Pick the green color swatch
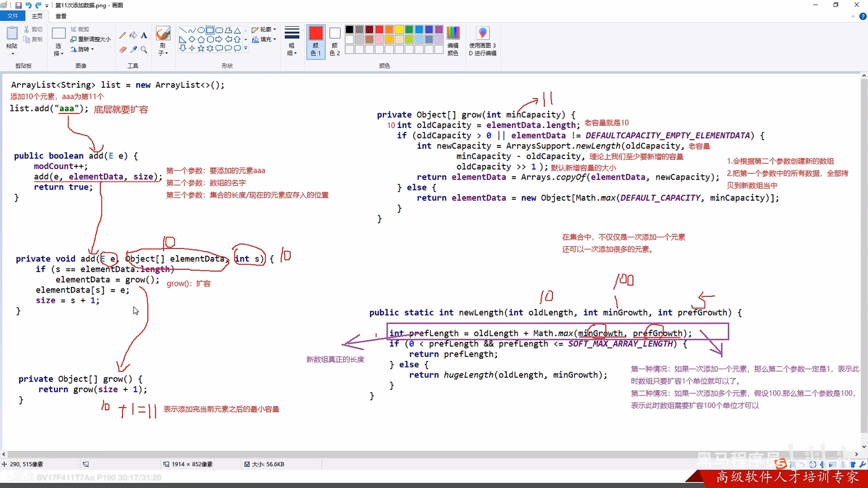The image size is (868, 488). click(x=409, y=29)
